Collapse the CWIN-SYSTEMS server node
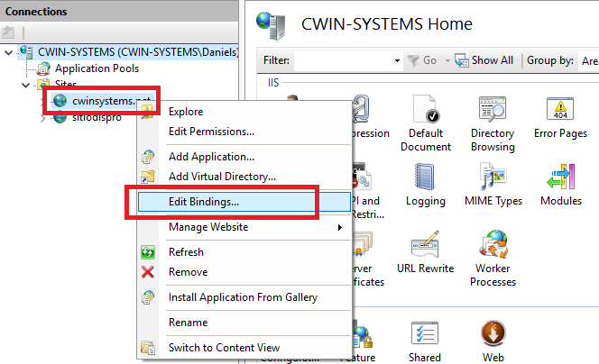Viewport: 599px width, 364px height. 9,52
